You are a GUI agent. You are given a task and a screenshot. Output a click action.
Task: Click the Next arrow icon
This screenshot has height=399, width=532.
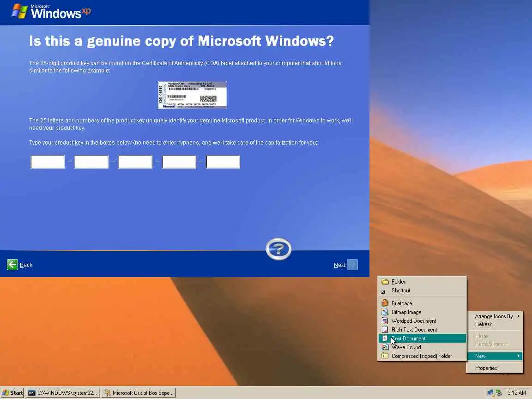(352, 265)
